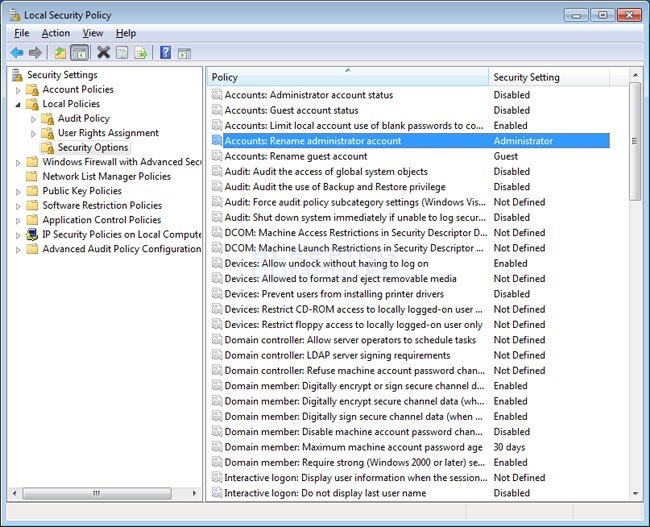Expand the Account Policies tree node
This screenshot has width=650, height=527.
click(x=18, y=90)
